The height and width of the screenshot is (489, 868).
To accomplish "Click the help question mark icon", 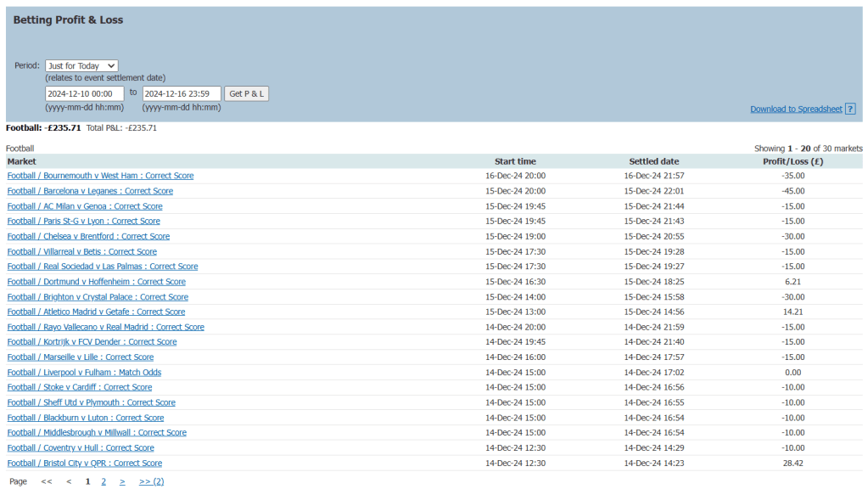I will tap(850, 109).
